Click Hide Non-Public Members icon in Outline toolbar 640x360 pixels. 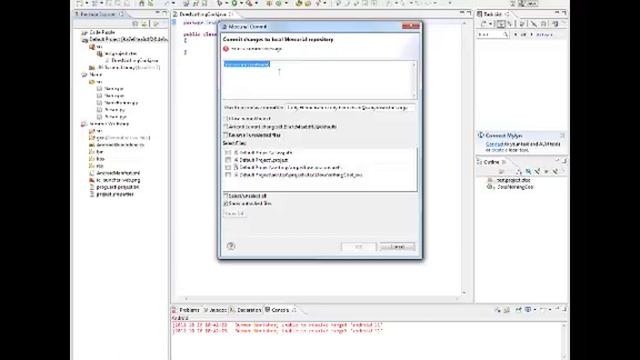[546, 172]
